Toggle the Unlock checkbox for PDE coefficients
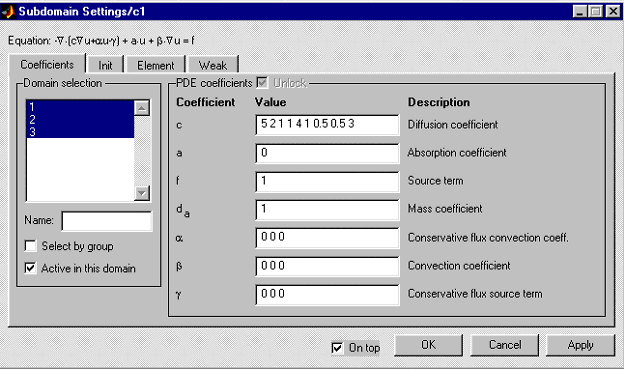 pos(262,83)
